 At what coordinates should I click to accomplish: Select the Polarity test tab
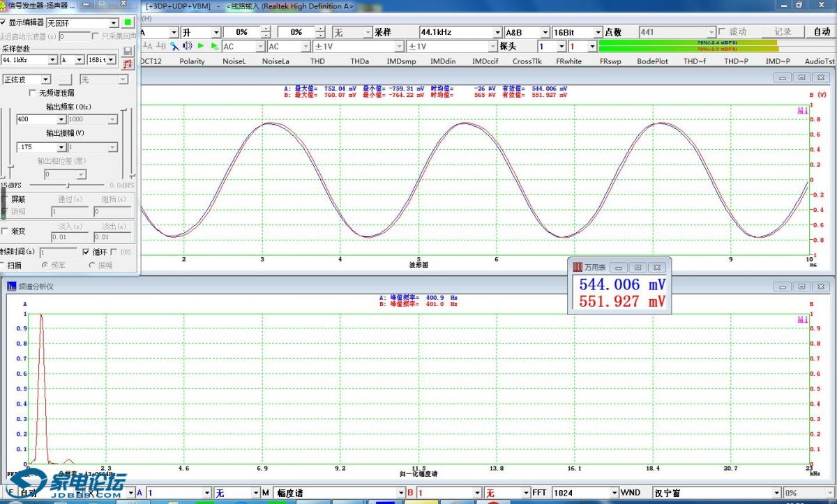(192, 61)
